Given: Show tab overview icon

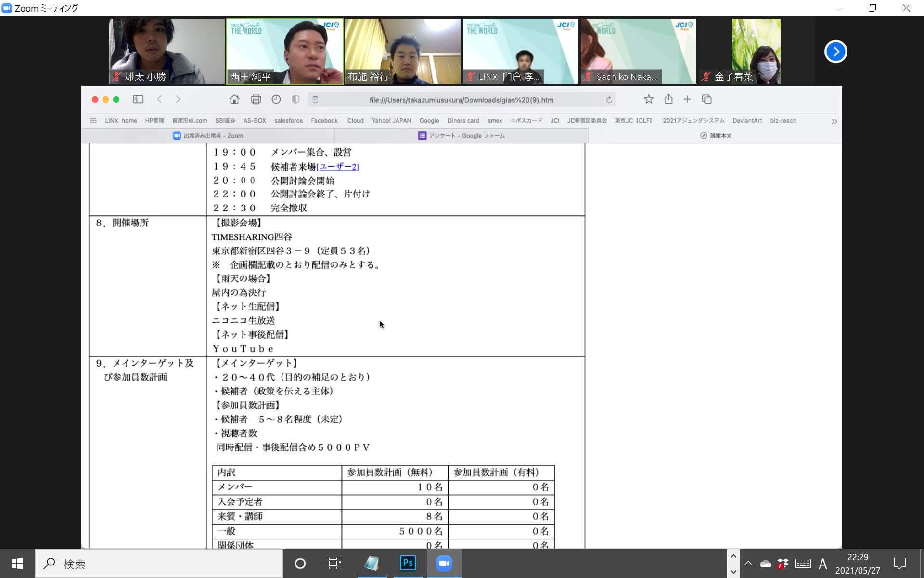Looking at the screenshot, I should (706, 99).
